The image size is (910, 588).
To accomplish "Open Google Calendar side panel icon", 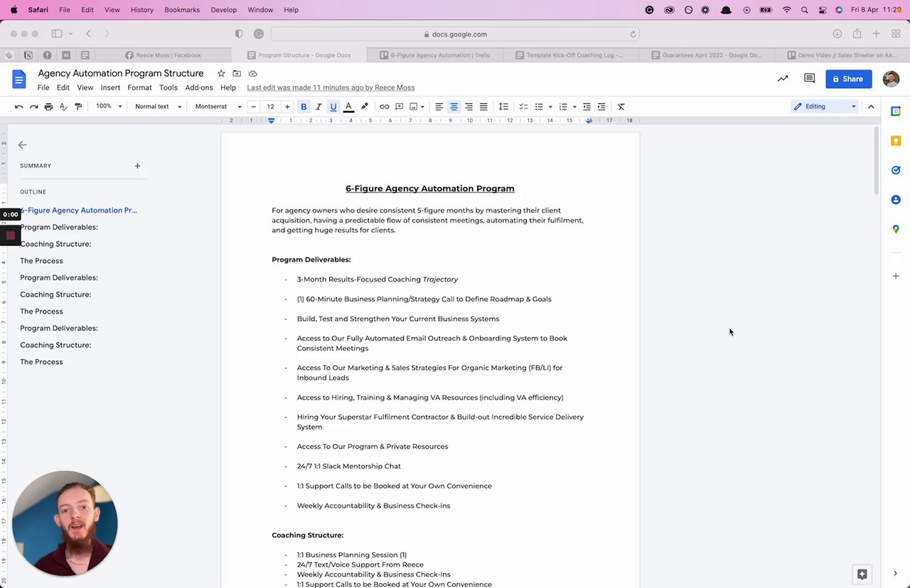I will click(896, 111).
